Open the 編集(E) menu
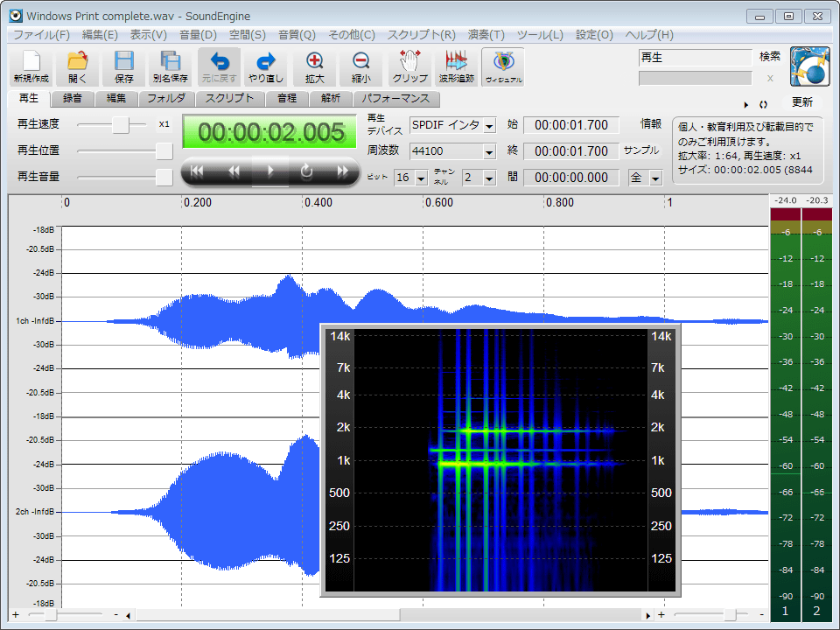This screenshot has height=630, width=840. click(100, 35)
